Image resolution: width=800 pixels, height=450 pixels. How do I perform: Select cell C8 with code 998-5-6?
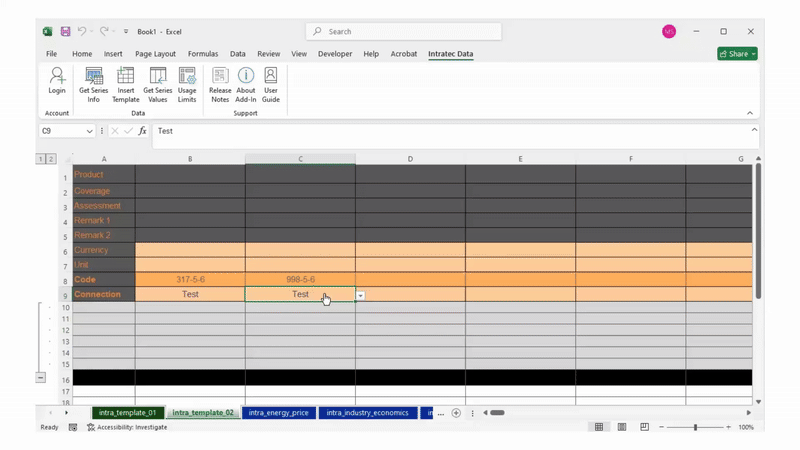301,280
